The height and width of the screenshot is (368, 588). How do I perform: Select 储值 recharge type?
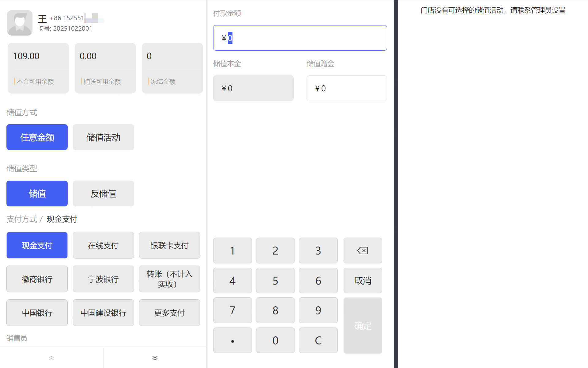(x=37, y=194)
